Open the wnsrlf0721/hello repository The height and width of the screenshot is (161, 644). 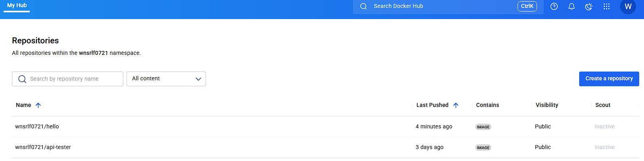coord(37,126)
